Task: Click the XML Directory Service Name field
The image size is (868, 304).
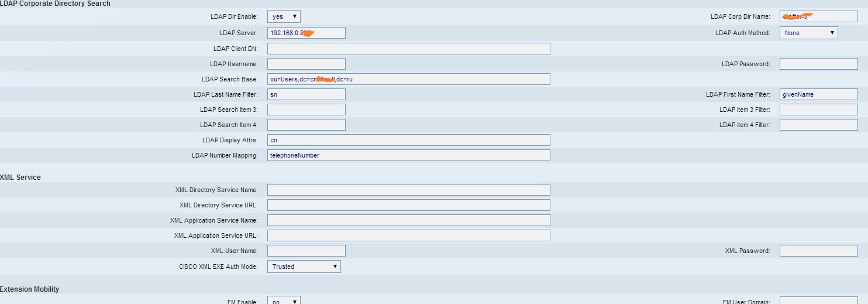Action: 408,190
